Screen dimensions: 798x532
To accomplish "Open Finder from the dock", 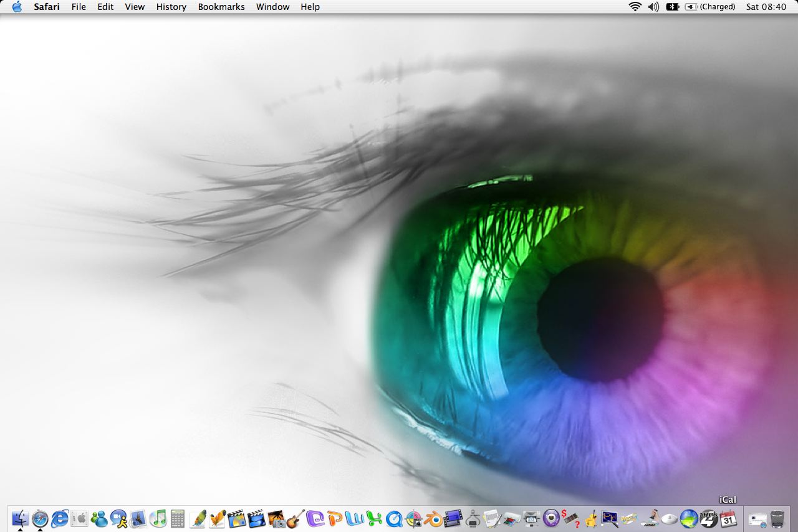I will (x=21, y=518).
